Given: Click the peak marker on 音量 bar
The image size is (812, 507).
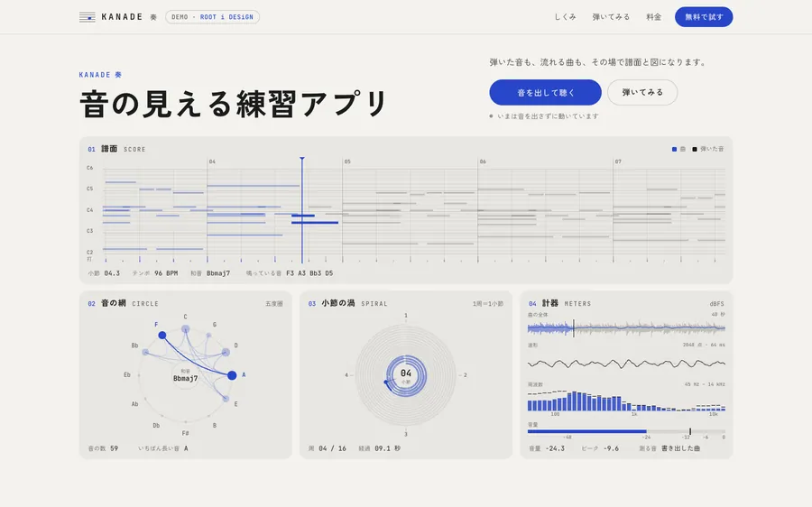Looking at the screenshot, I should (x=690, y=431).
